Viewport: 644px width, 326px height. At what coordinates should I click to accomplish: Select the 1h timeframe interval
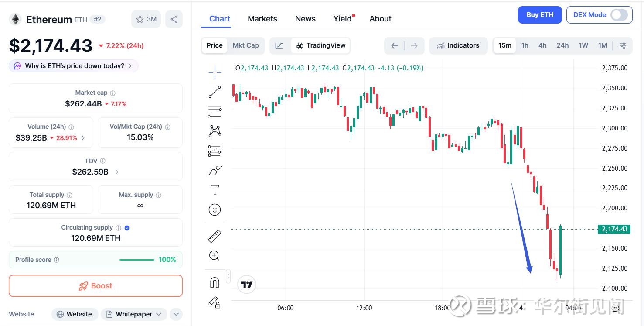pos(525,45)
